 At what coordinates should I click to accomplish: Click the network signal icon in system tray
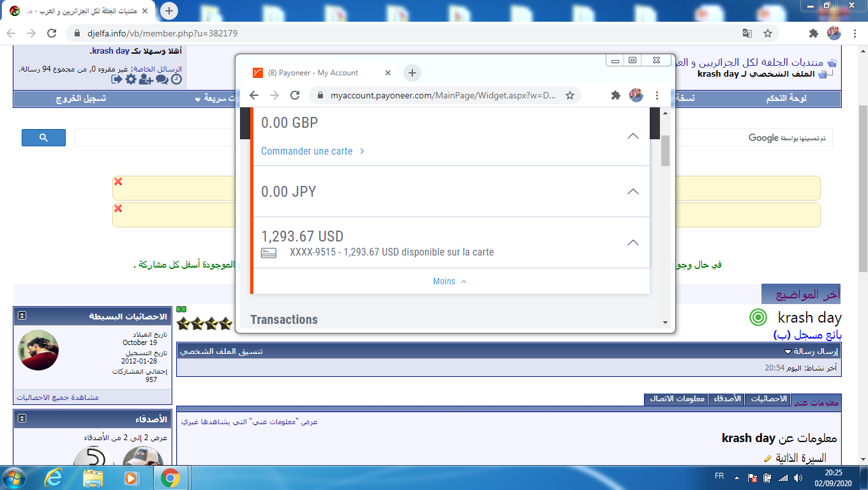click(783, 477)
